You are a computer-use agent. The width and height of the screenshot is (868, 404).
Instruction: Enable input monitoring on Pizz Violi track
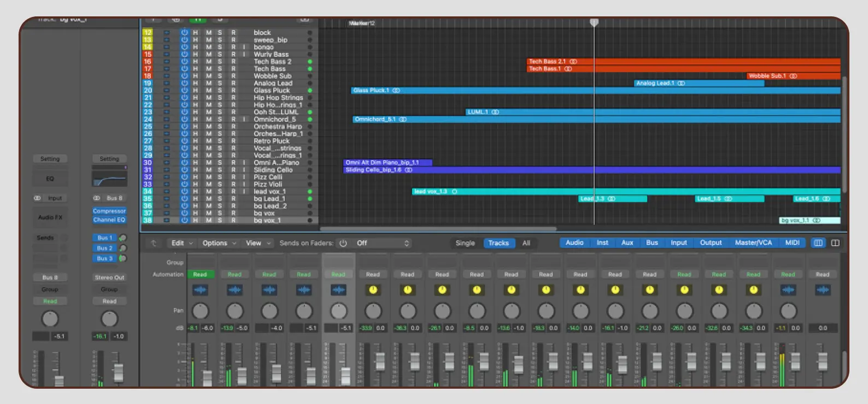click(244, 185)
